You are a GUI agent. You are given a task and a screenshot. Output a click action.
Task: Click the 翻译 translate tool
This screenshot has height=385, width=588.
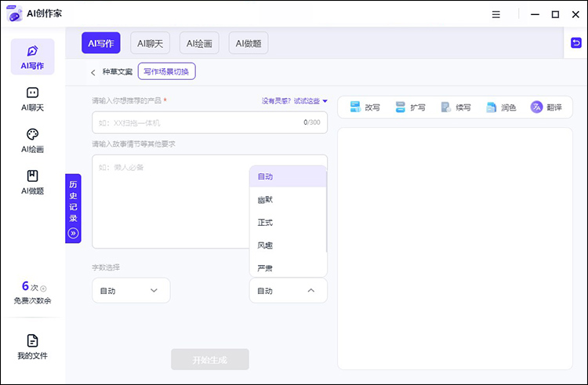tap(546, 107)
